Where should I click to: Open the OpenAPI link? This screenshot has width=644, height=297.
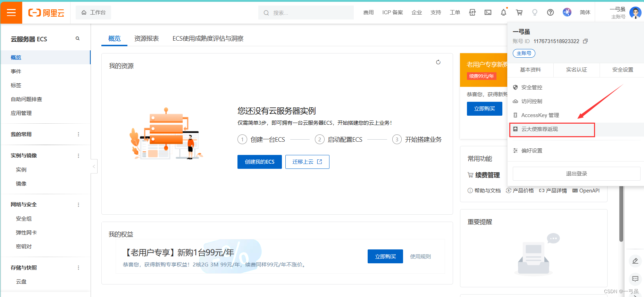coord(586,190)
